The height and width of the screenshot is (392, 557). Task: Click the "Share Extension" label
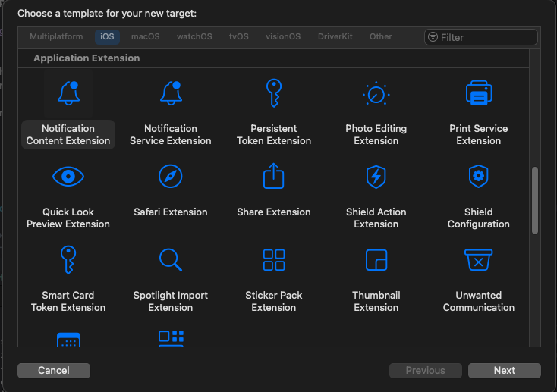(274, 212)
